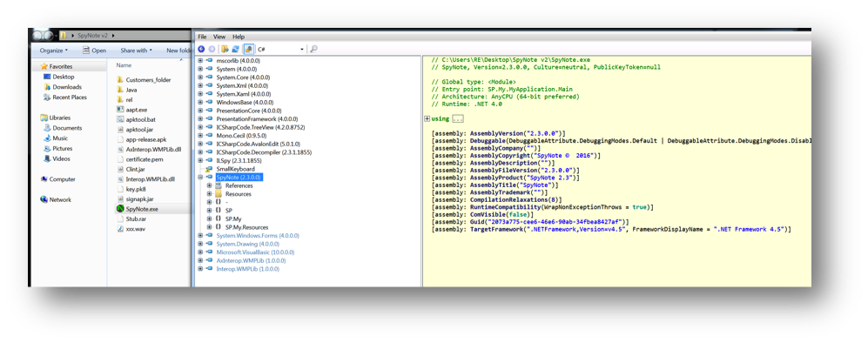Click the namespace braces icon beside SP
Viewport: 868px width, 343px height.
point(219,211)
